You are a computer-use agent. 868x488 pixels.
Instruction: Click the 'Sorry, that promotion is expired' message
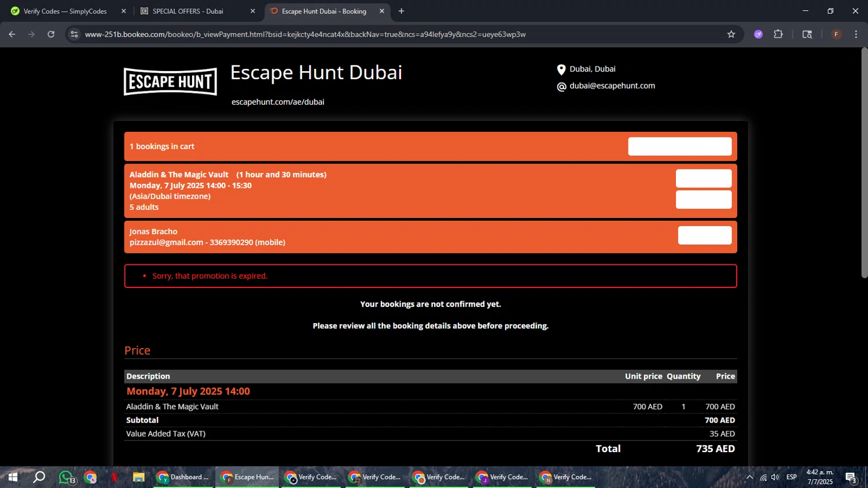(x=209, y=276)
